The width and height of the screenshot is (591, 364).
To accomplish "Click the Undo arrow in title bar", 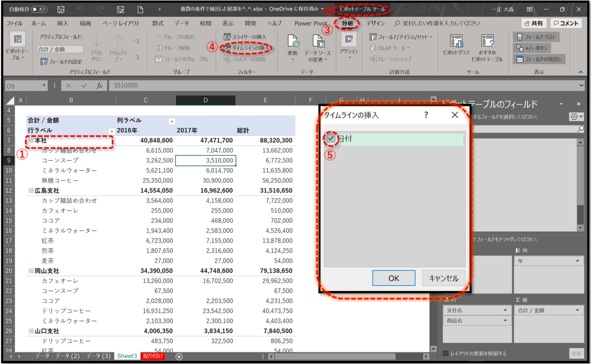I will [81, 9].
